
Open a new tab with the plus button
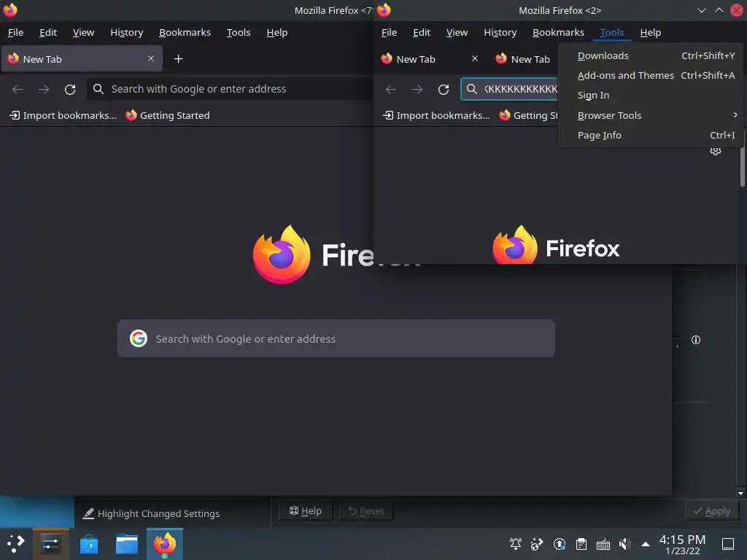[x=178, y=58]
